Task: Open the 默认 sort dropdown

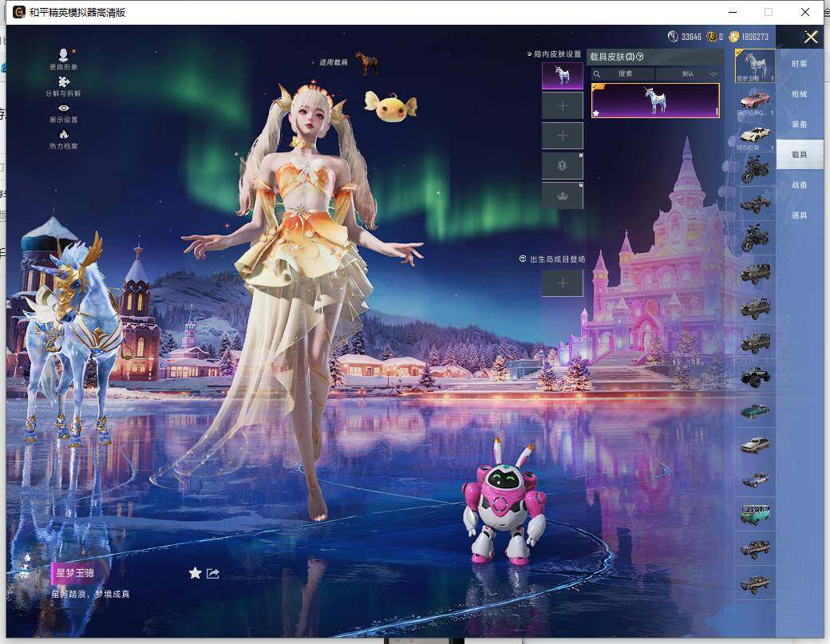Action: pos(688,73)
